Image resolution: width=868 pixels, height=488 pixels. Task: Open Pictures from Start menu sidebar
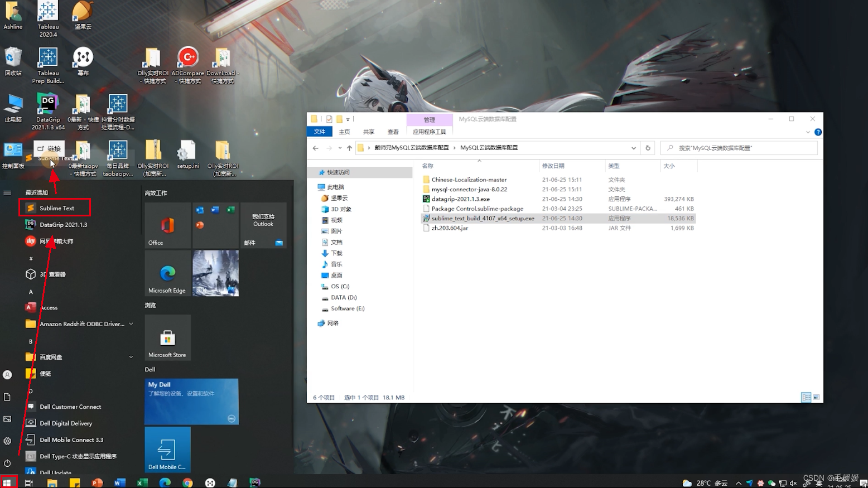pos(7,419)
